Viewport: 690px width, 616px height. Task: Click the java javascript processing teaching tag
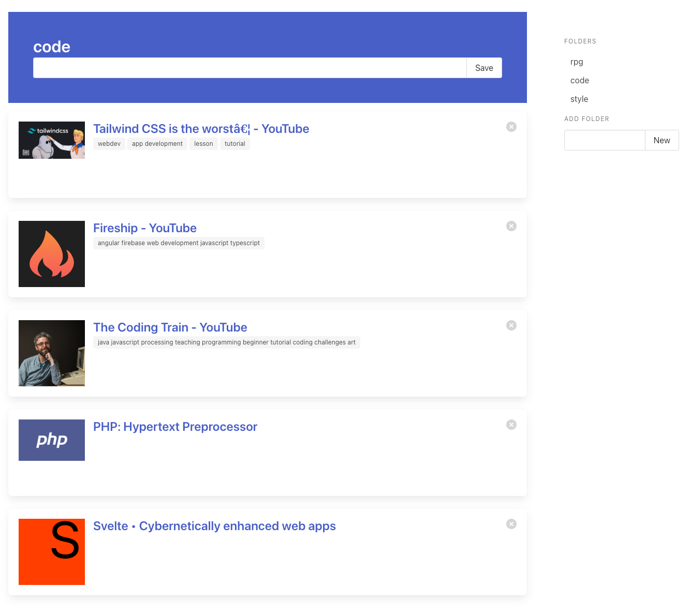click(x=227, y=342)
